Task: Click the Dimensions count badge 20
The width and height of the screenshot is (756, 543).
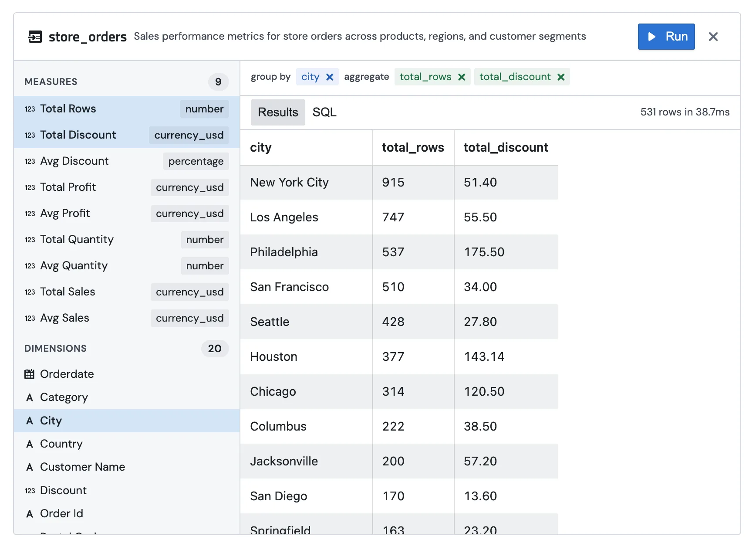Action: (215, 349)
